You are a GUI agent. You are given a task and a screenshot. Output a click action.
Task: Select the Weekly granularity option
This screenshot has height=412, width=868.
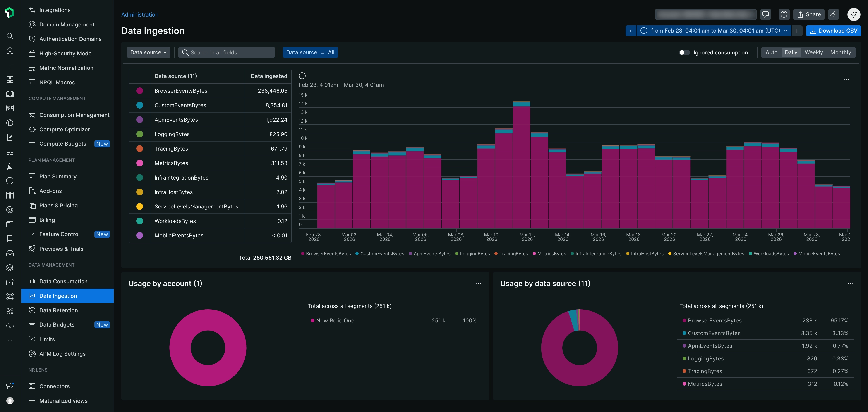coord(813,52)
